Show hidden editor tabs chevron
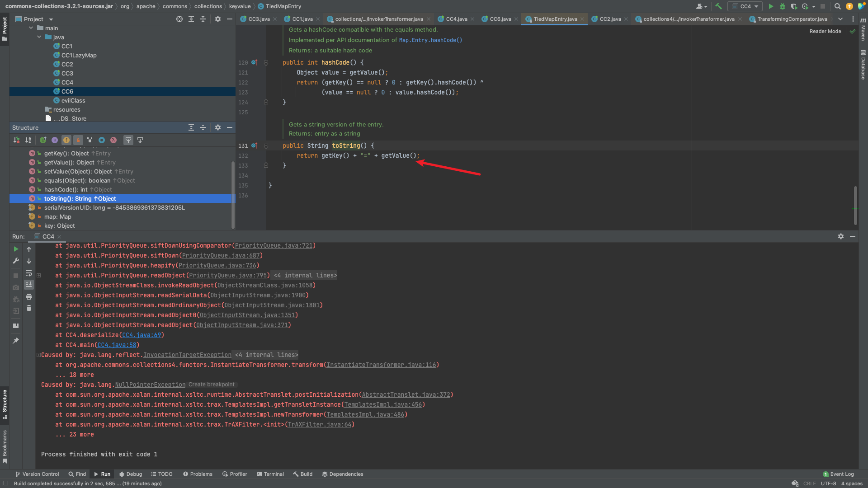The image size is (868, 488). click(840, 19)
